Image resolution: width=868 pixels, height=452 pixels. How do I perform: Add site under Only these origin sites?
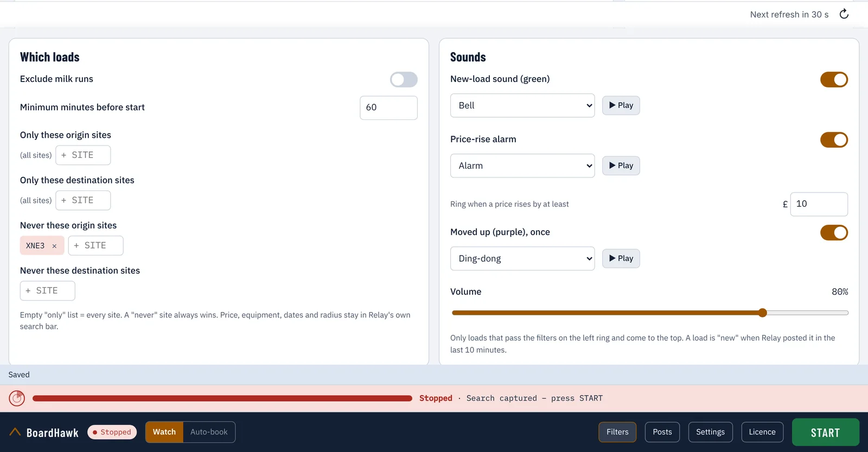tap(83, 155)
